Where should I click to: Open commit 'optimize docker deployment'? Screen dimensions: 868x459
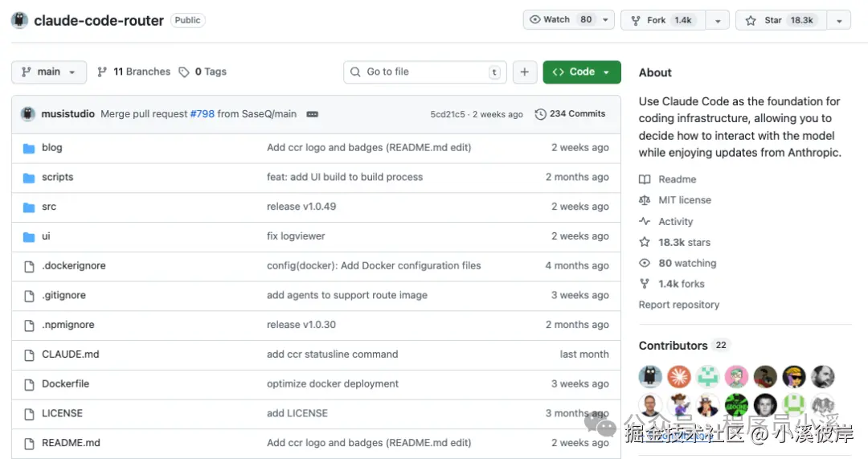[332, 383]
